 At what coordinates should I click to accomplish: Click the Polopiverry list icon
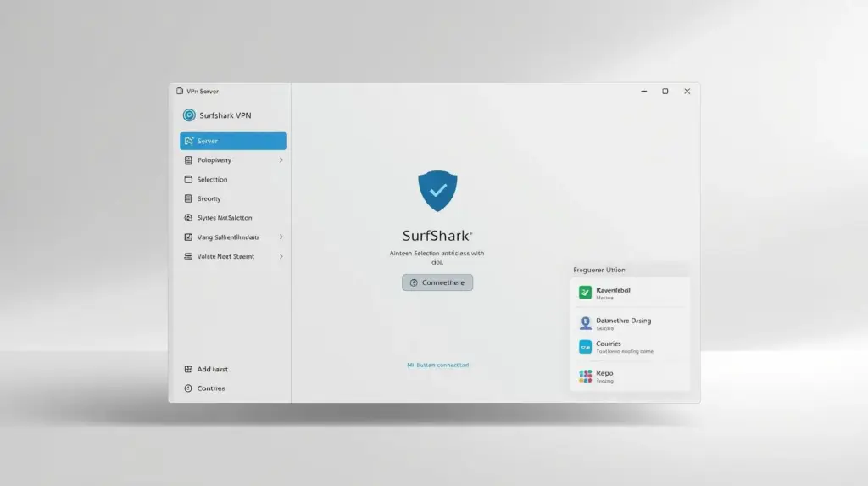188,160
